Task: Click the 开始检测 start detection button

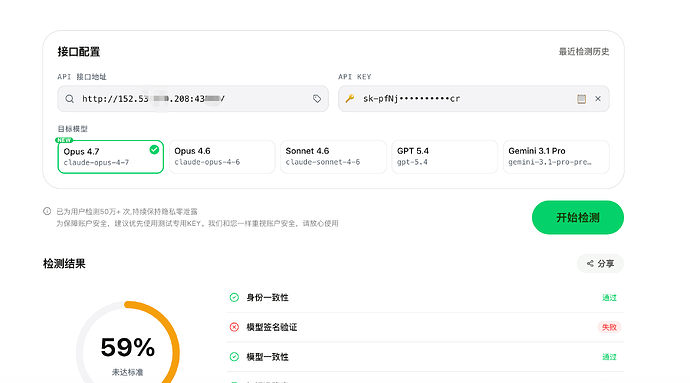Action: (578, 217)
